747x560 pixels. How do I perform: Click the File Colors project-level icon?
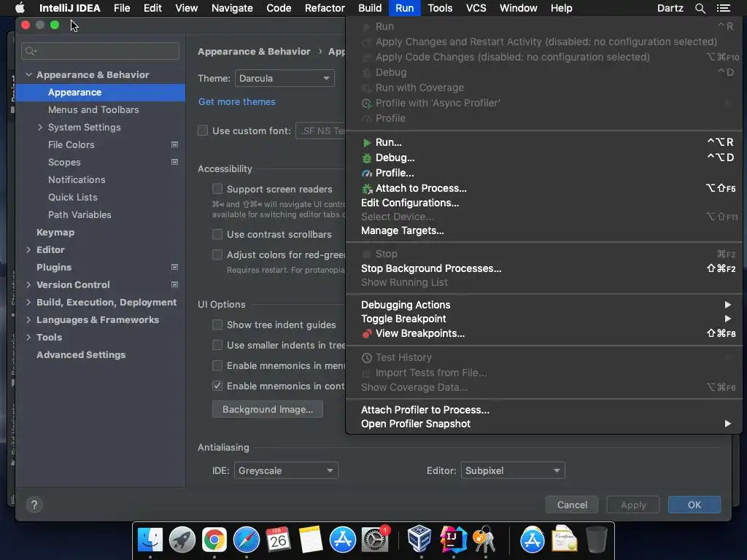[175, 145]
